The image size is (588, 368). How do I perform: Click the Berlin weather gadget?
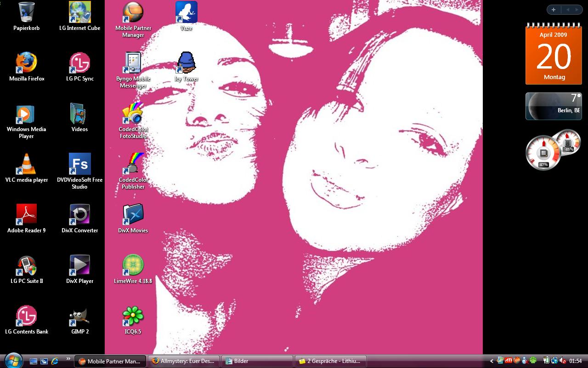tap(553, 106)
